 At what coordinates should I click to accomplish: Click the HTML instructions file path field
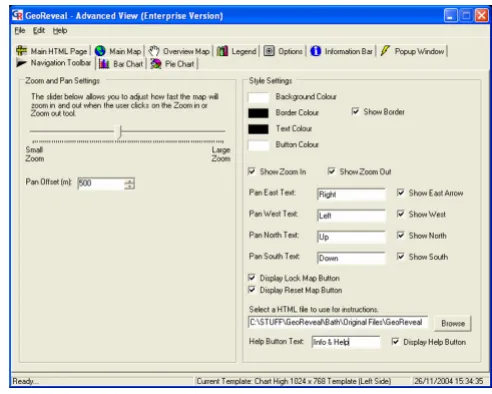tap(338, 322)
